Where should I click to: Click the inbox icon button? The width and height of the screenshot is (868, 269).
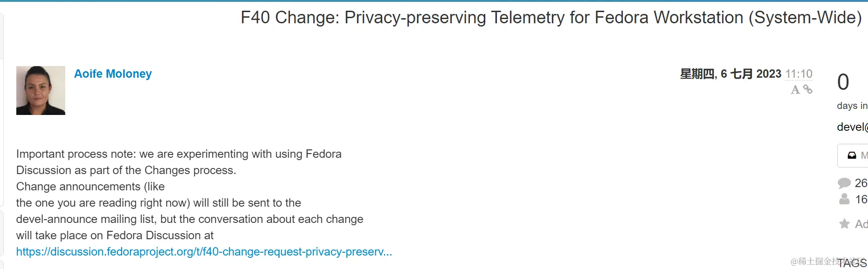(x=852, y=155)
